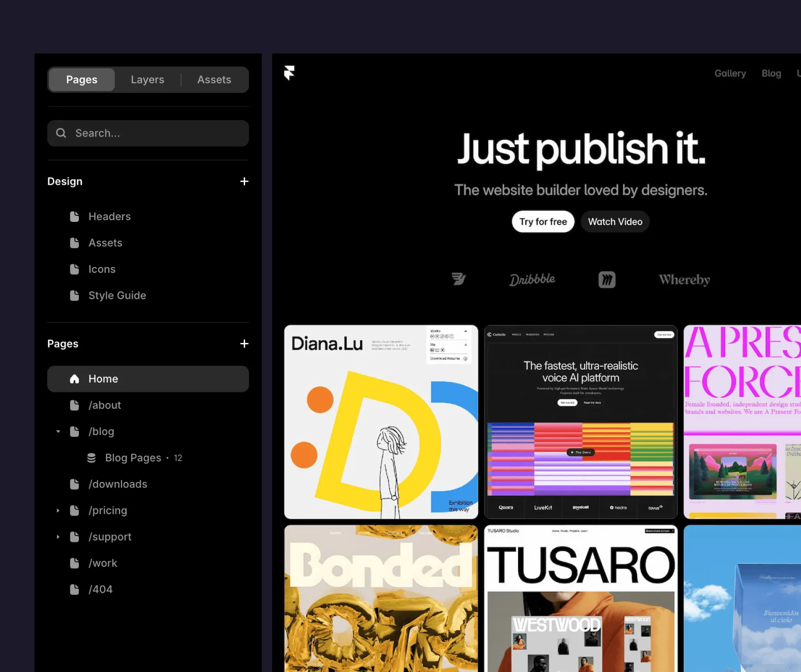Add a new Design page with plus
Screen dimensions: 801x672
pyautogui.click(x=244, y=181)
